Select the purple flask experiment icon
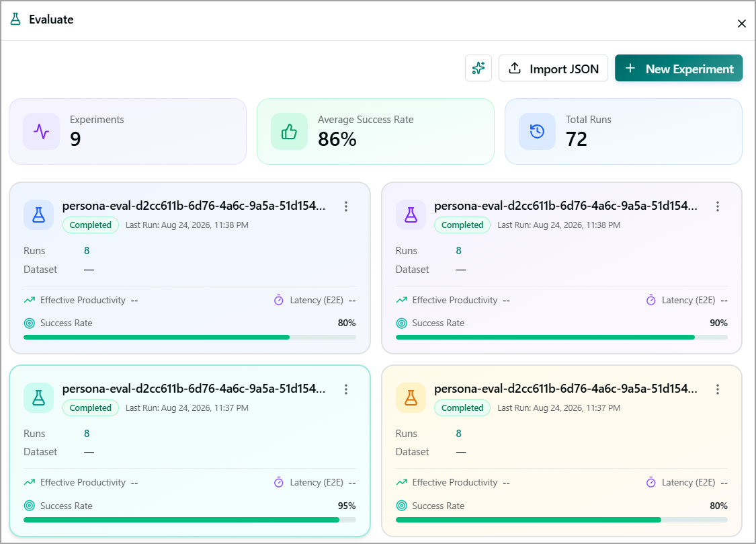Viewport: 756px width, 544px height. pyautogui.click(x=411, y=215)
